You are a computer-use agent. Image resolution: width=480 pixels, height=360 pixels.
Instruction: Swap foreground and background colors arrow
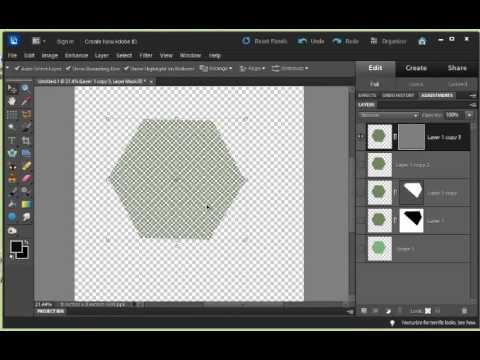26,242
